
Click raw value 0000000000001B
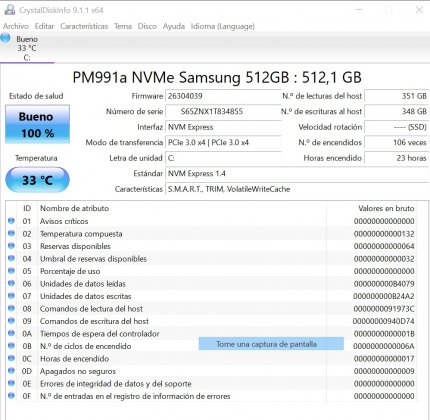(x=384, y=334)
